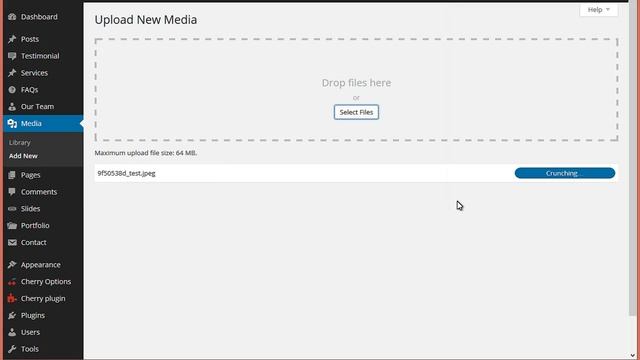The width and height of the screenshot is (640, 360).
Task: Click the Comments bubble icon
Action: click(12, 192)
